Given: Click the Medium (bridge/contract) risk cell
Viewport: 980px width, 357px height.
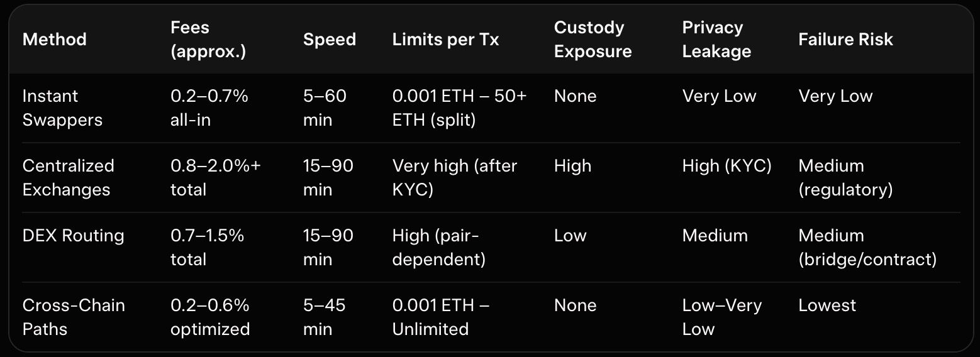Looking at the screenshot, I should point(867,248).
